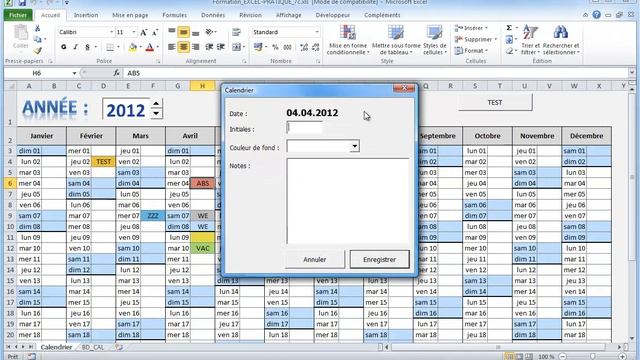Toggle middle vertical alignment
This screenshot has width=640, height=360.
point(184,32)
